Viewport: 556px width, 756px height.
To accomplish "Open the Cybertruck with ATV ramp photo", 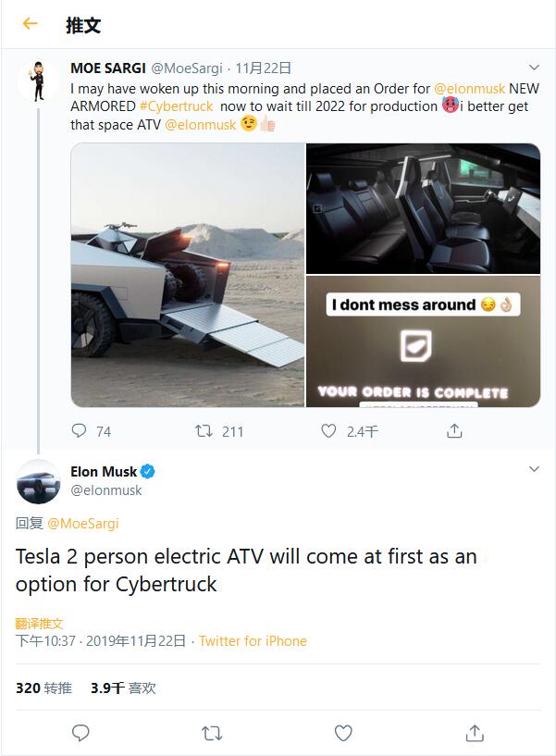I will [188, 275].
